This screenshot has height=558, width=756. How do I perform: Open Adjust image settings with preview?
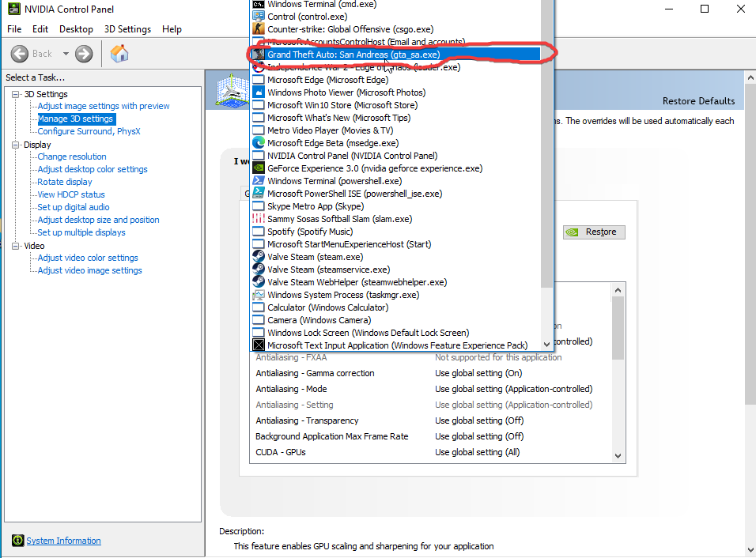(104, 106)
